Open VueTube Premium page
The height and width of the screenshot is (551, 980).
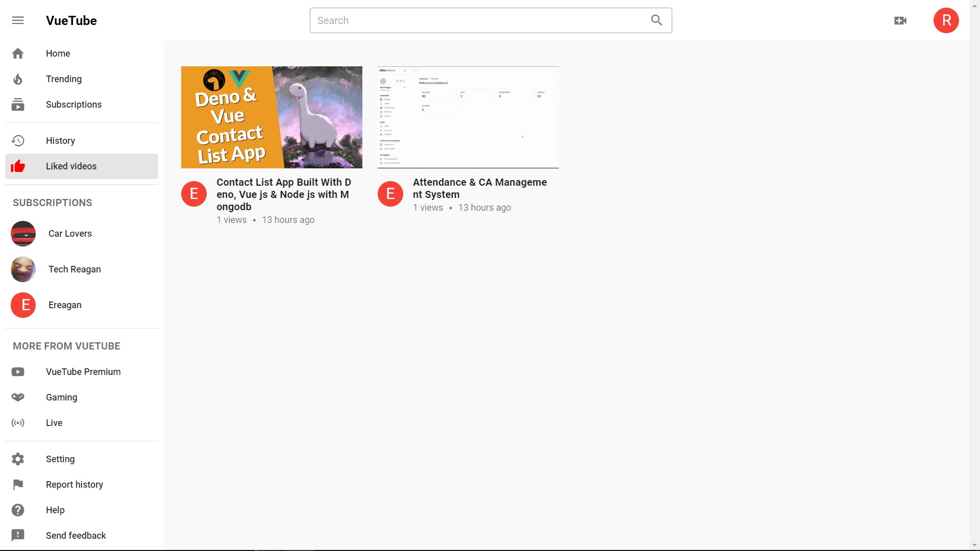83,372
